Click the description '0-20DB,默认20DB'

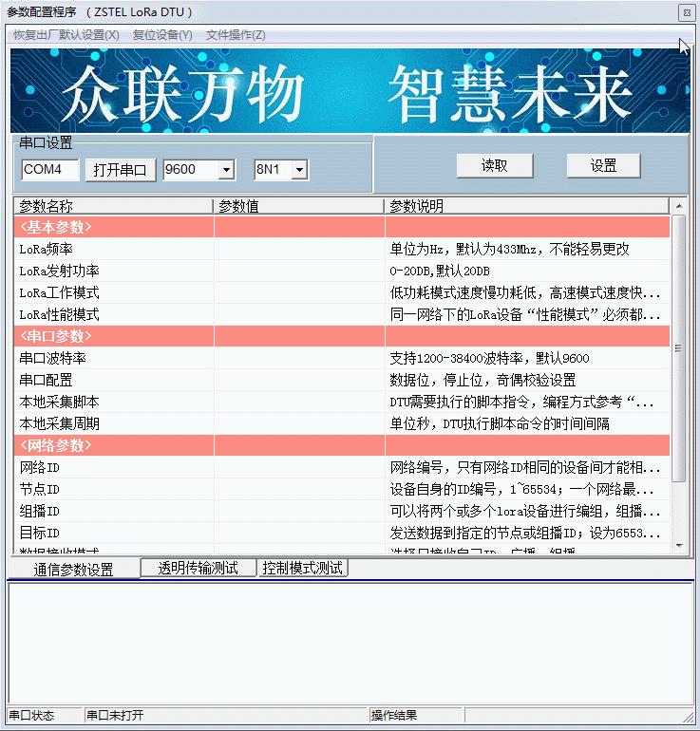pyautogui.click(x=440, y=271)
